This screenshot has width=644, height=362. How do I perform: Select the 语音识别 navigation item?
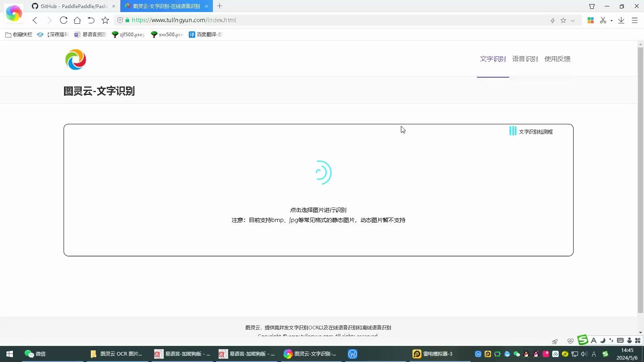coord(524,59)
